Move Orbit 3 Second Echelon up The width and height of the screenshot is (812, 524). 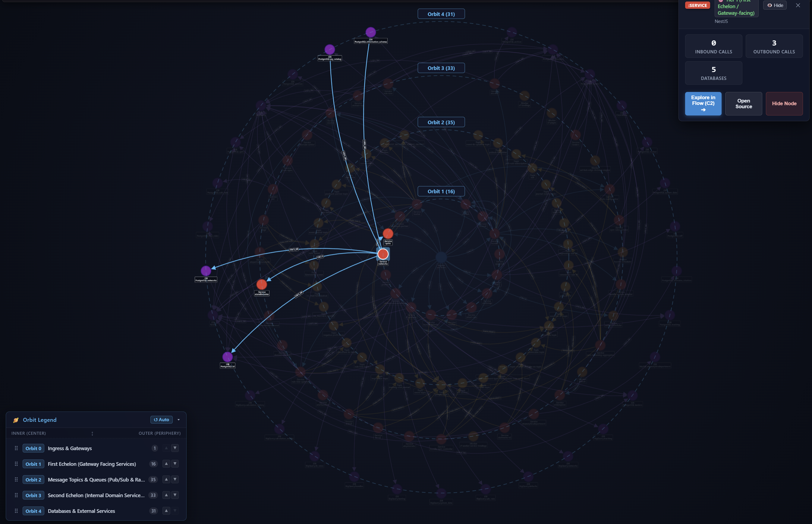tap(166, 495)
